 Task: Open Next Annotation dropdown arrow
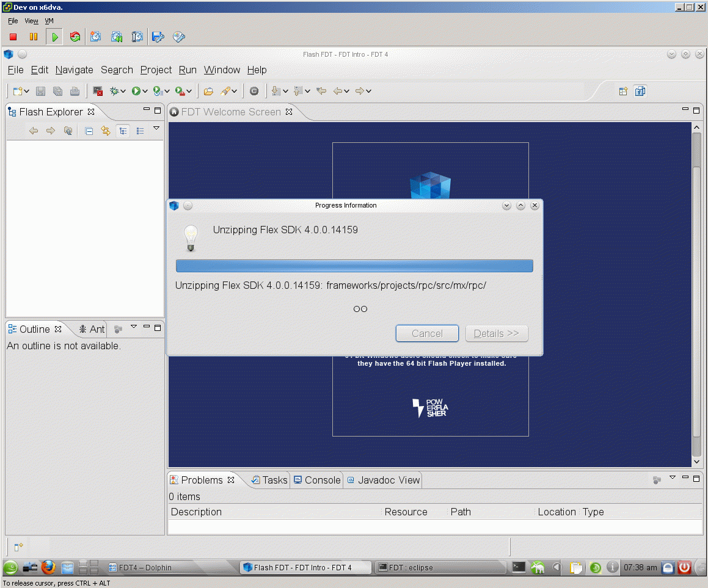[x=285, y=91]
